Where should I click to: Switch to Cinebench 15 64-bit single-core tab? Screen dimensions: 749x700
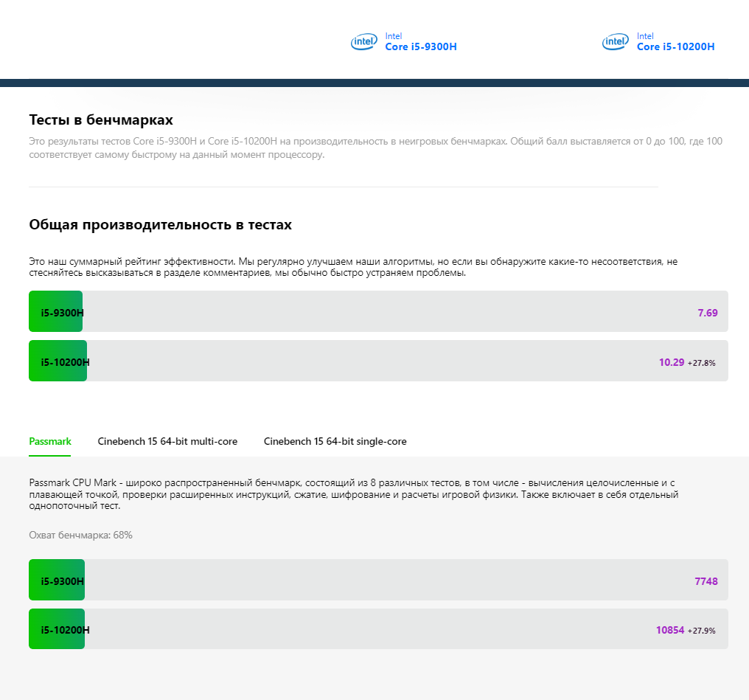(335, 442)
